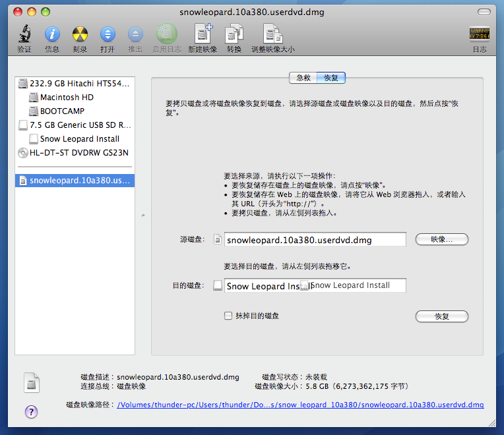Viewport: 504px width, 435px height.
Task: Open the disk image path link
Action: coord(300,405)
